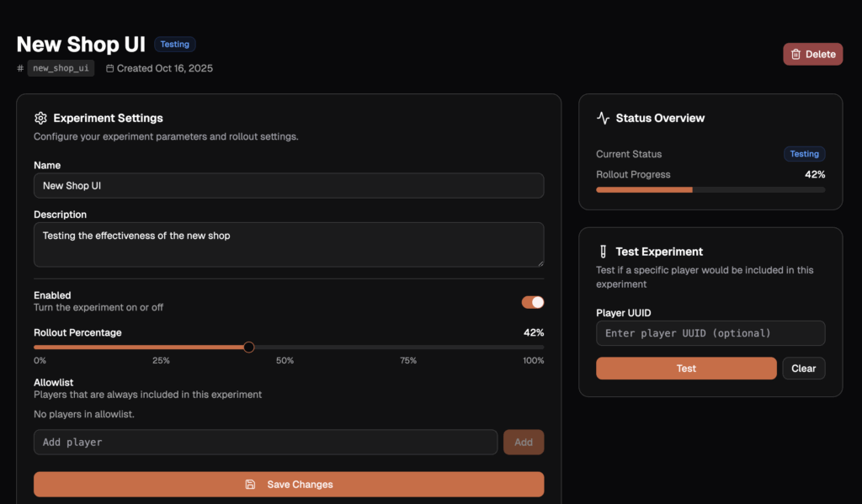Viewport: 862px width, 504px height.
Task: Click the Add button for allowlist
Action: point(523,443)
